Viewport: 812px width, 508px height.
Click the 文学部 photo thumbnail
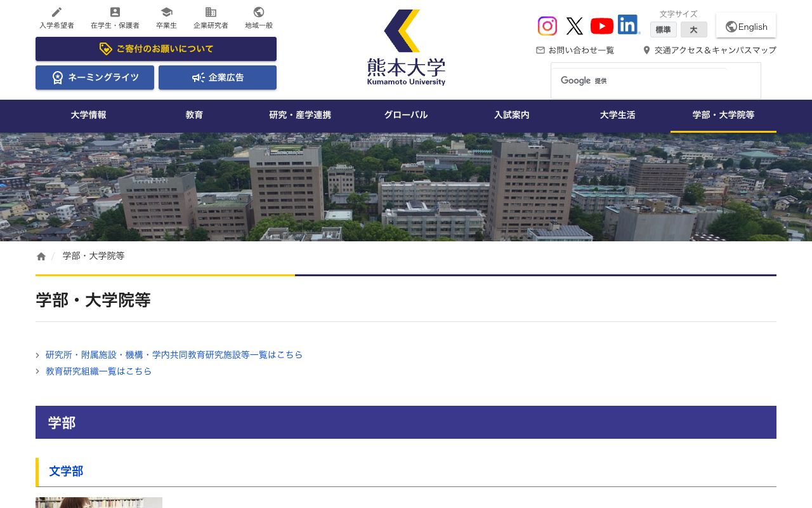point(99,503)
